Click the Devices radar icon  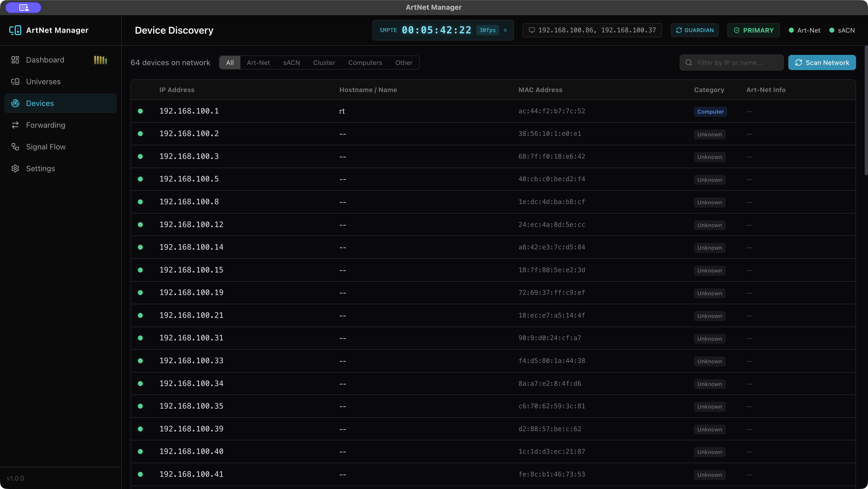15,103
